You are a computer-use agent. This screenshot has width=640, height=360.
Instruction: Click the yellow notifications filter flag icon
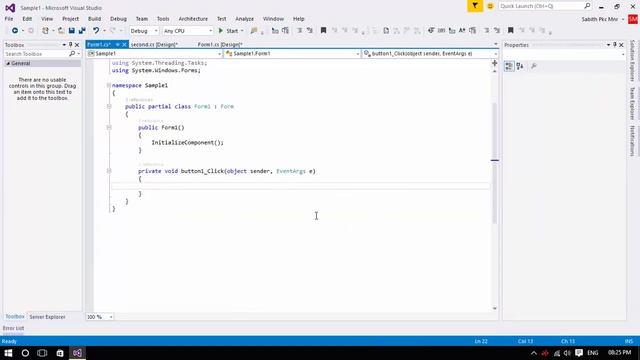(475, 6)
